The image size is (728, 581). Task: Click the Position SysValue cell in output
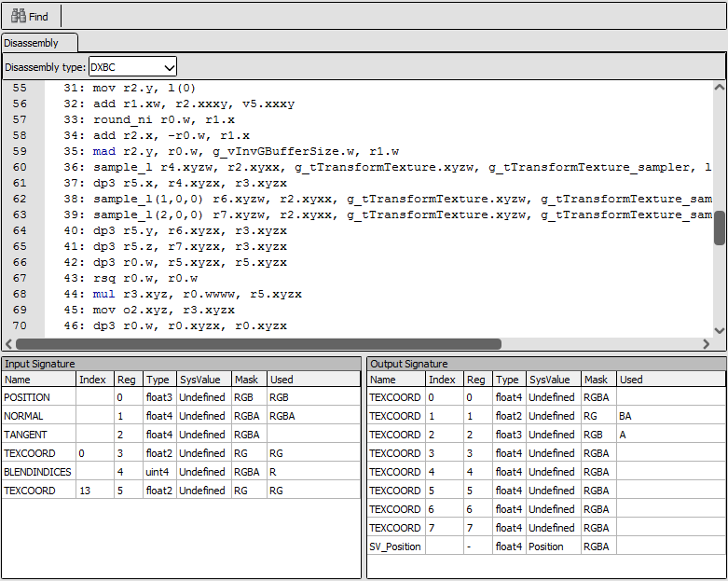554,546
